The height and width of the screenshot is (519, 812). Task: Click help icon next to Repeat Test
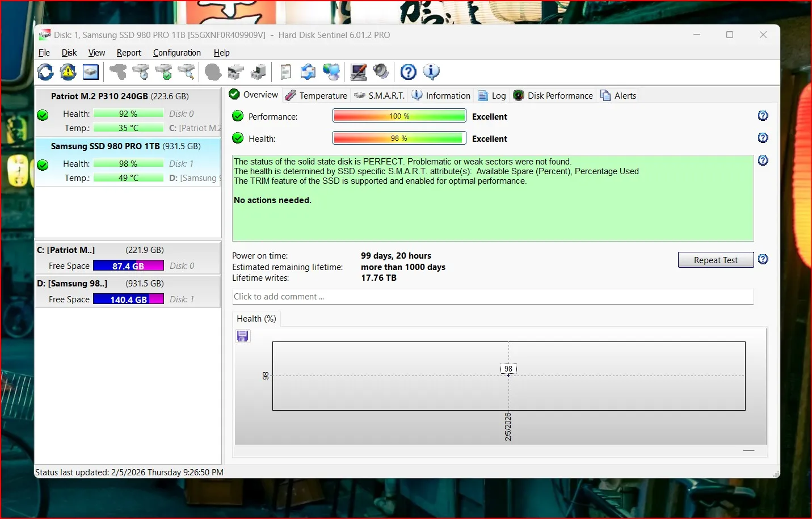click(x=763, y=259)
